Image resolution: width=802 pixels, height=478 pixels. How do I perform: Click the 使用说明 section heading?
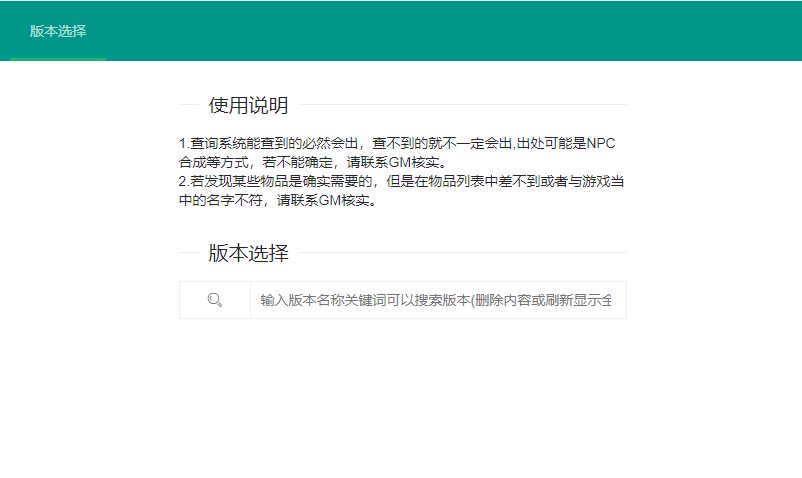249,105
